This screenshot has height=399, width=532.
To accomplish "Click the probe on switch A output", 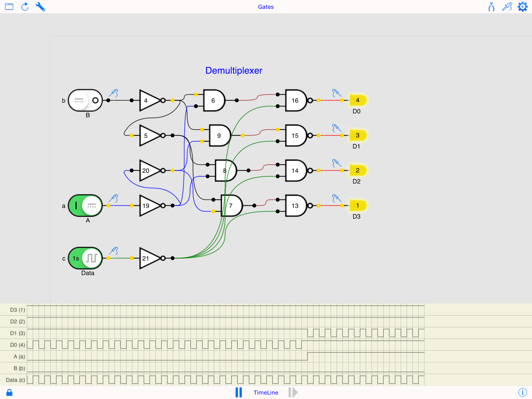I will coord(114,199).
